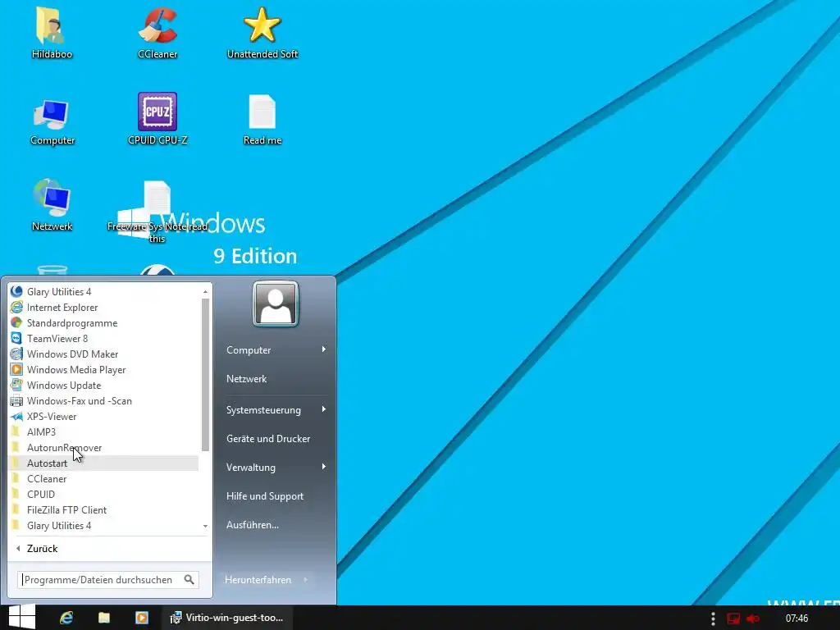Click the taskbar clock showing 07:46
The image size is (840, 630).
[x=797, y=619]
